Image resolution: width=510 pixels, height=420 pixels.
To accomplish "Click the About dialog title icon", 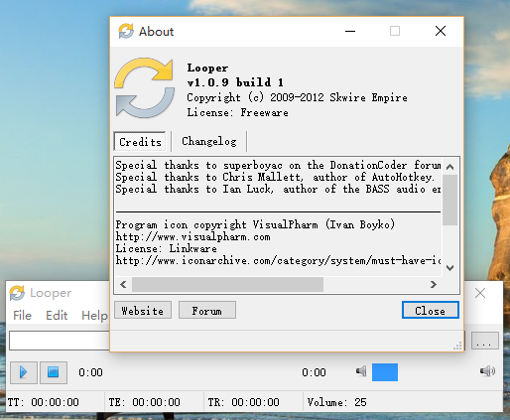I will point(126,31).
